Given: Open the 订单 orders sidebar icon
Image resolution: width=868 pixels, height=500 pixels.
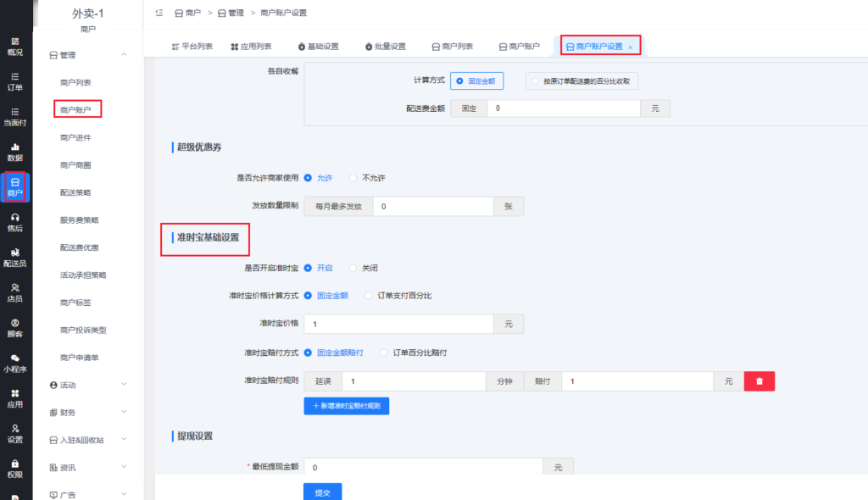Looking at the screenshot, I should [15, 81].
